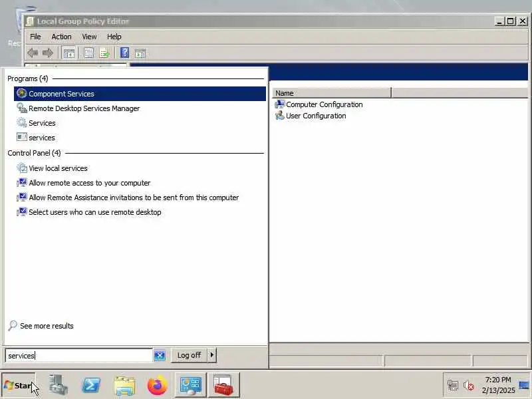
Task: Open Select users who can use remote desktop
Action: 140,212
